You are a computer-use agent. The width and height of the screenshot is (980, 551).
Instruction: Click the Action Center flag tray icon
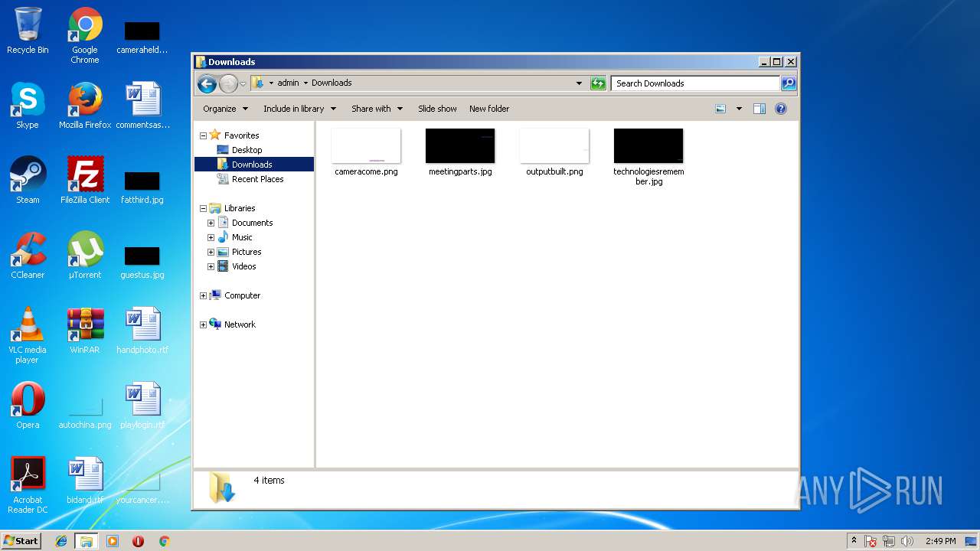tap(871, 541)
